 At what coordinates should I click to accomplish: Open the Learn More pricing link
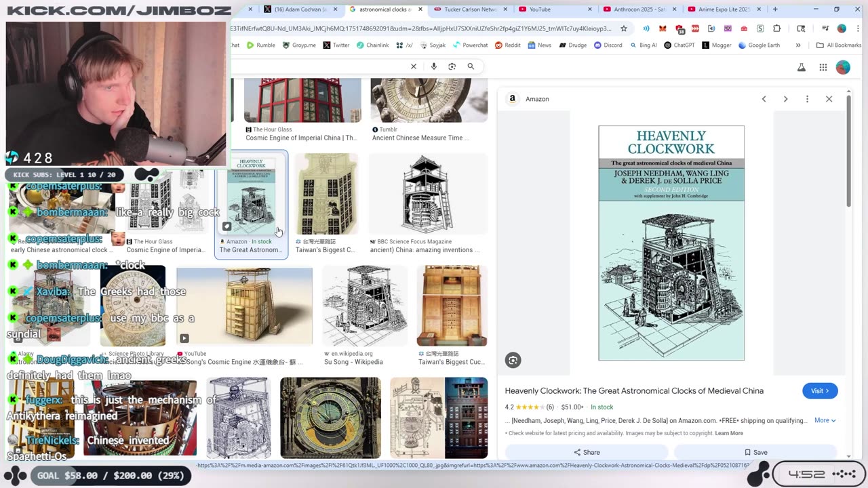(x=729, y=433)
